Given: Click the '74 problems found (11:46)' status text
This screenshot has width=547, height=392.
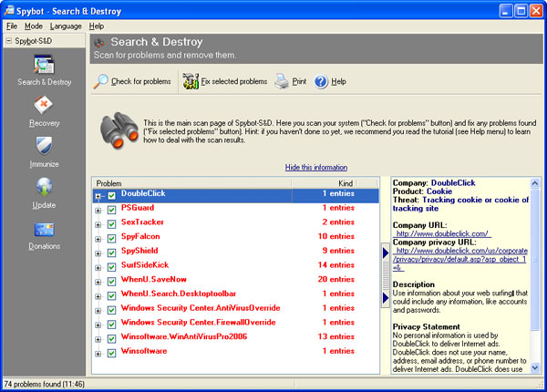Looking at the screenshot, I should tap(45, 384).
